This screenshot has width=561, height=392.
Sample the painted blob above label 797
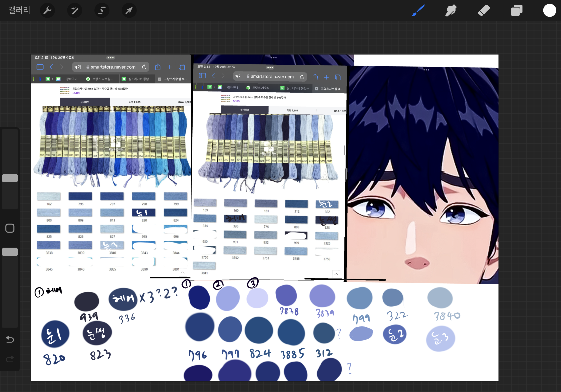[x=230, y=329]
